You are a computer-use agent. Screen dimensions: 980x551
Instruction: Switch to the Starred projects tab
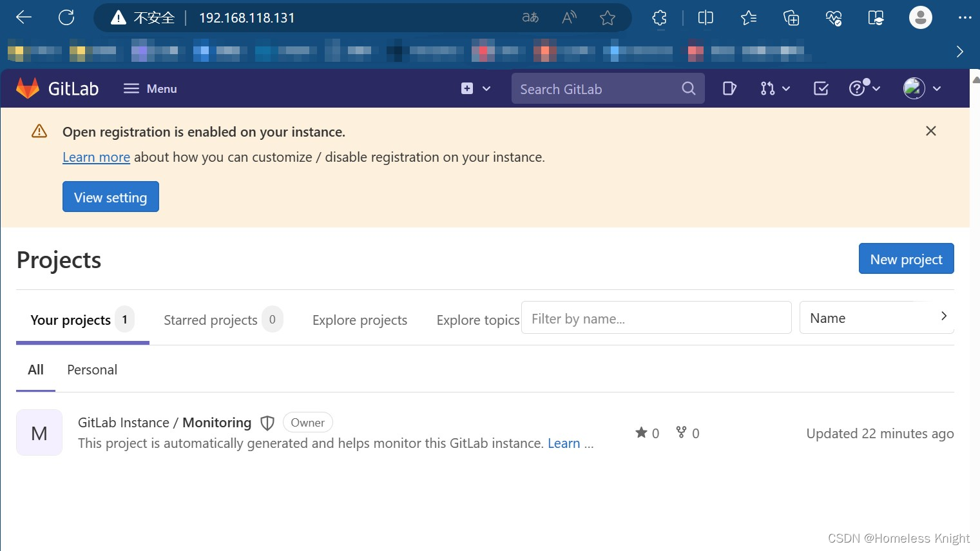pos(223,320)
